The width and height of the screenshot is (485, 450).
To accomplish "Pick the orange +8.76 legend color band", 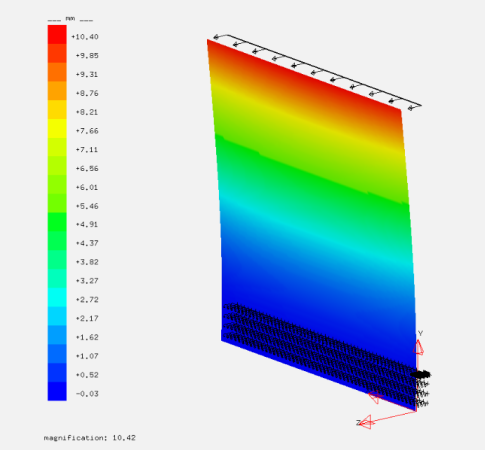I will [57, 91].
